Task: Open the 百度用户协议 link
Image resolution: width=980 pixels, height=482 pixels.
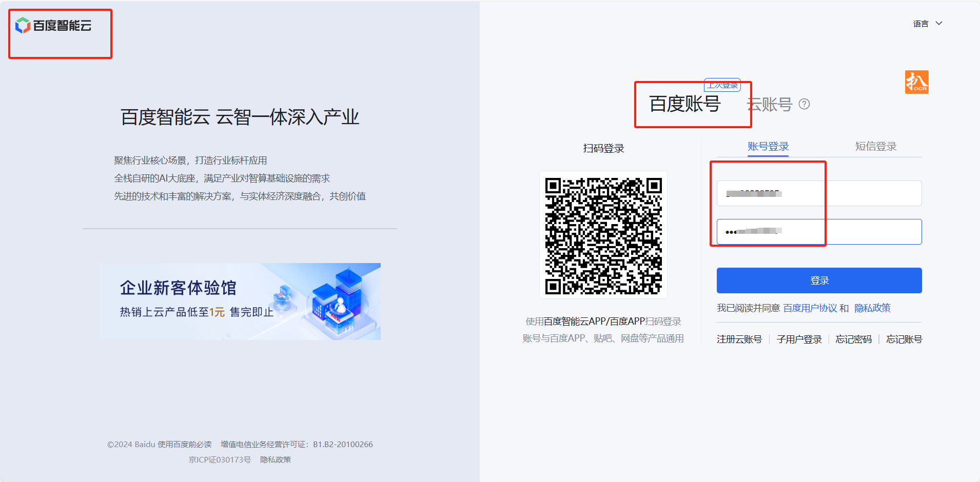Action: [x=810, y=308]
